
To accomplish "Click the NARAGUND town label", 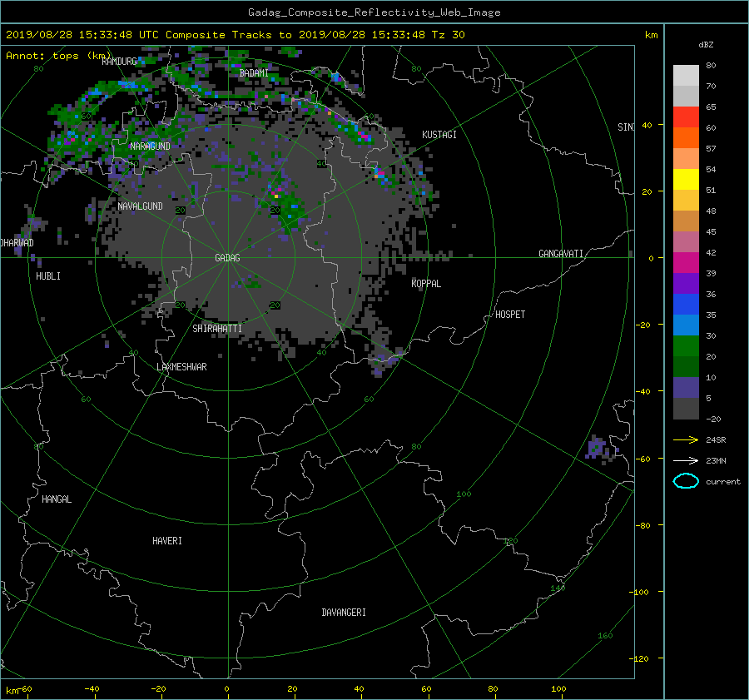I will [x=150, y=146].
